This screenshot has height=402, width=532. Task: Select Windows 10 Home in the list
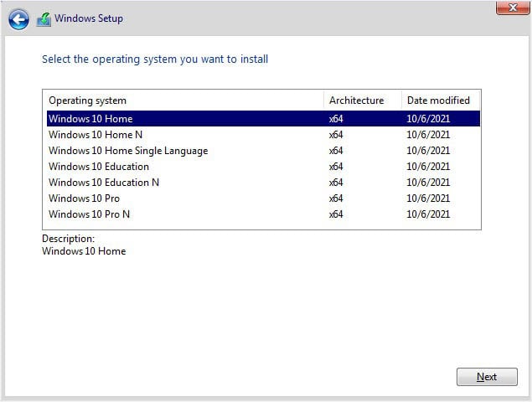pyautogui.click(x=90, y=119)
